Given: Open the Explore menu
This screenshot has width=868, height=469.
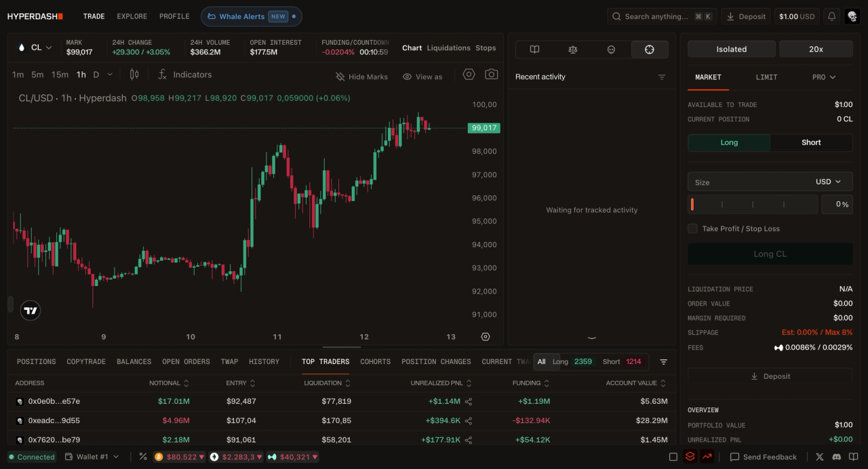Looking at the screenshot, I should point(132,16).
